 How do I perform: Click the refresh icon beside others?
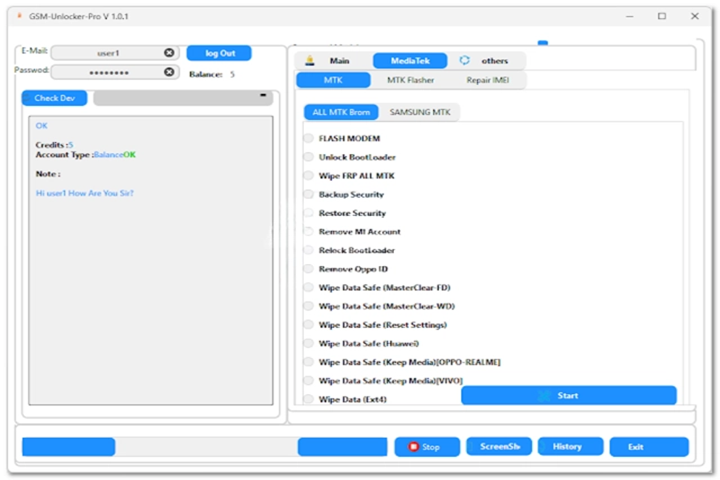(464, 61)
